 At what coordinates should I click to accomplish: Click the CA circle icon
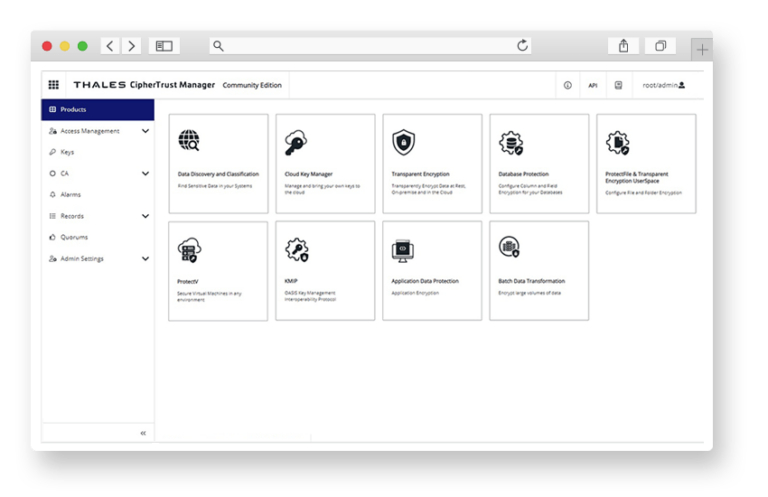52,173
